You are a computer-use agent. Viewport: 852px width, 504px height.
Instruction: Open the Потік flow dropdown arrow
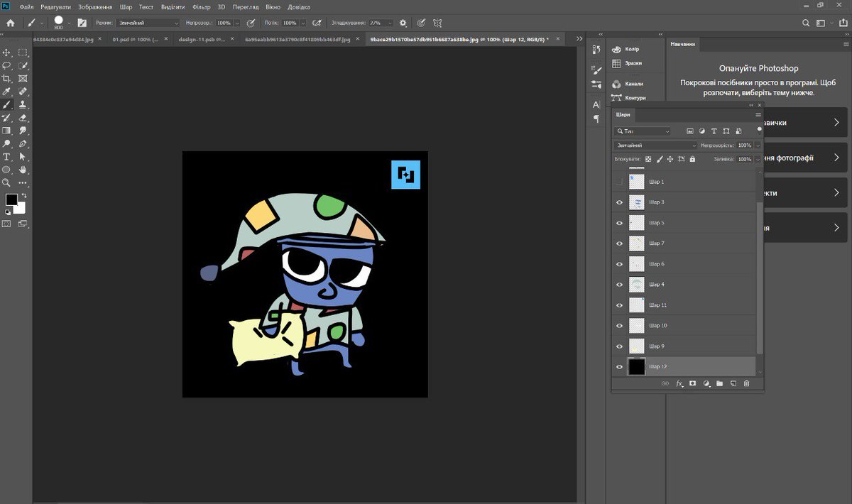[303, 23]
